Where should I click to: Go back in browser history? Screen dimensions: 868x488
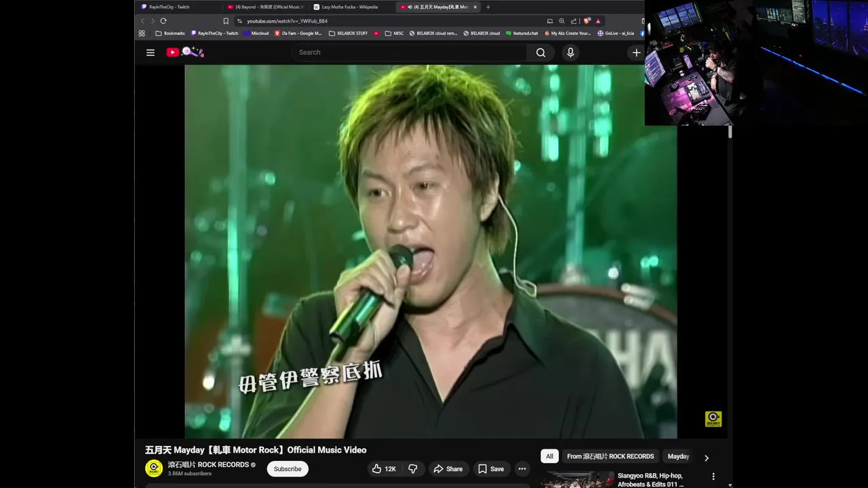click(x=142, y=21)
